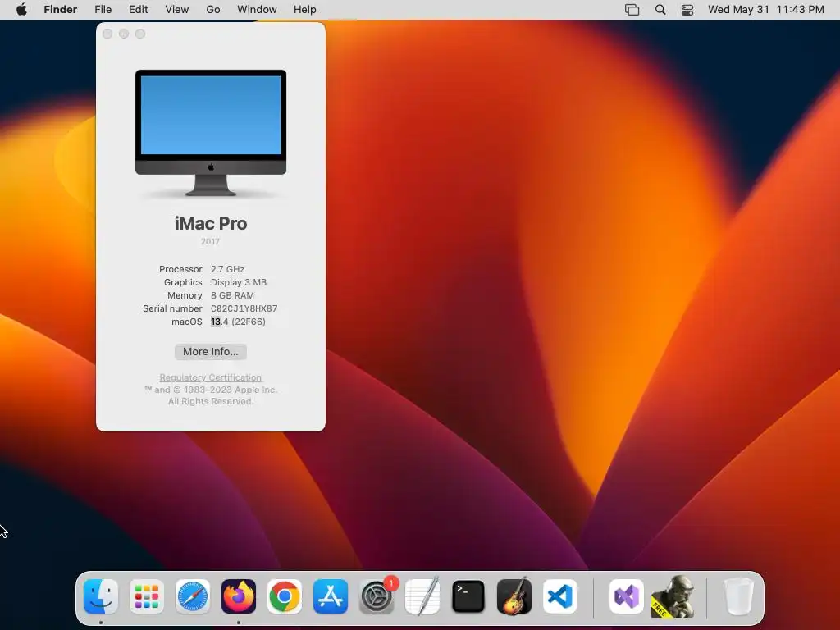The image size is (840, 630).
Task: Select the serial number C02CJ1Y8HX87
Action: (x=244, y=308)
